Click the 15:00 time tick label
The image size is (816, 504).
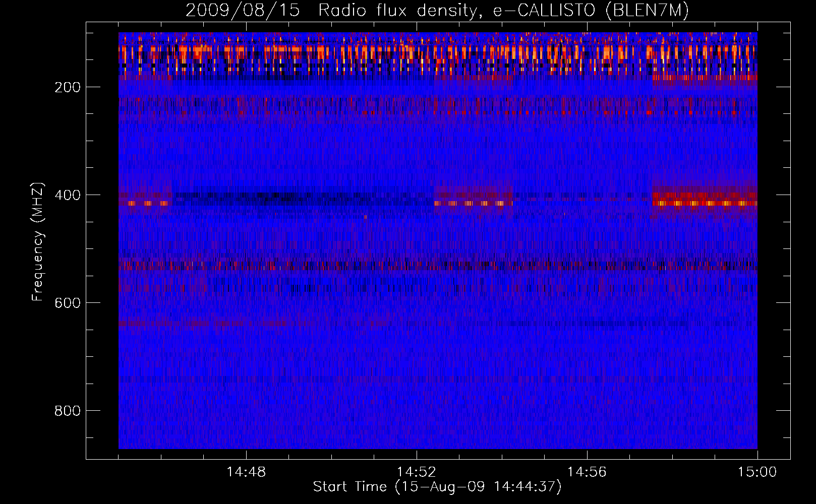click(757, 472)
